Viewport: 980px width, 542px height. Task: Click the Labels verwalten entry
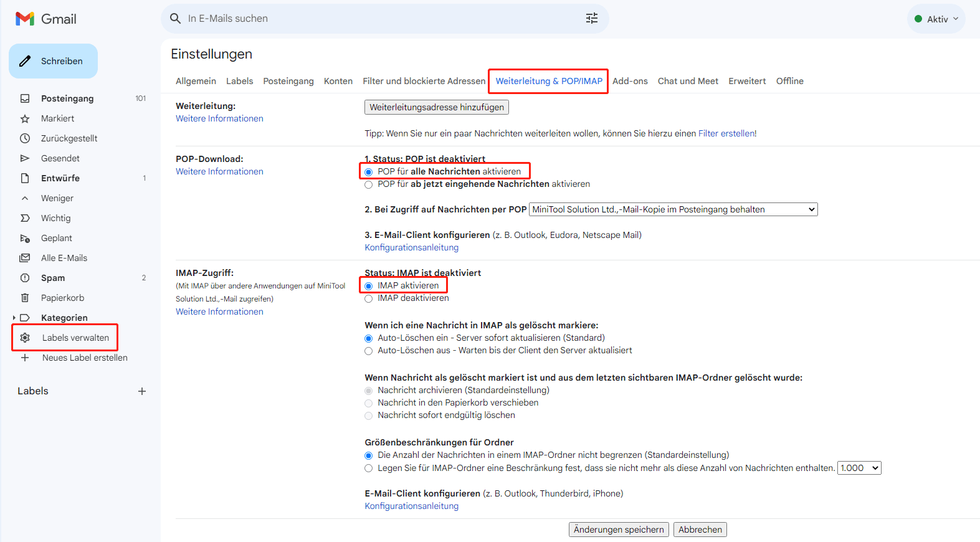point(75,338)
